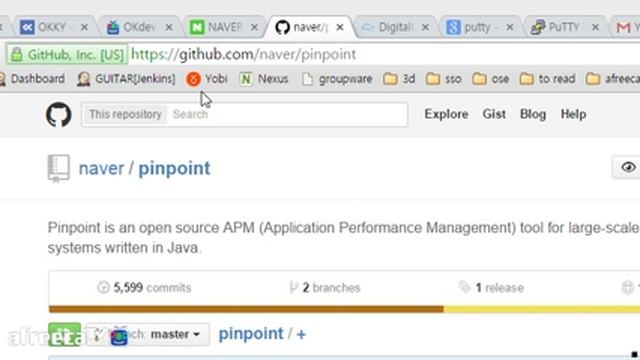Click the GitHub, Inc. security certificate badge
The height and width of the screenshot is (360, 640).
click(x=67, y=54)
